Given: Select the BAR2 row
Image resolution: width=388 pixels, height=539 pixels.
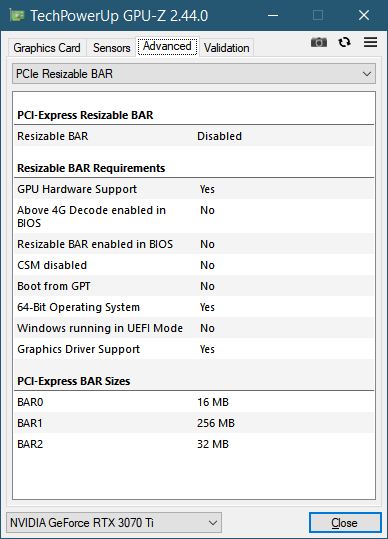Looking at the screenshot, I should pos(194,444).
